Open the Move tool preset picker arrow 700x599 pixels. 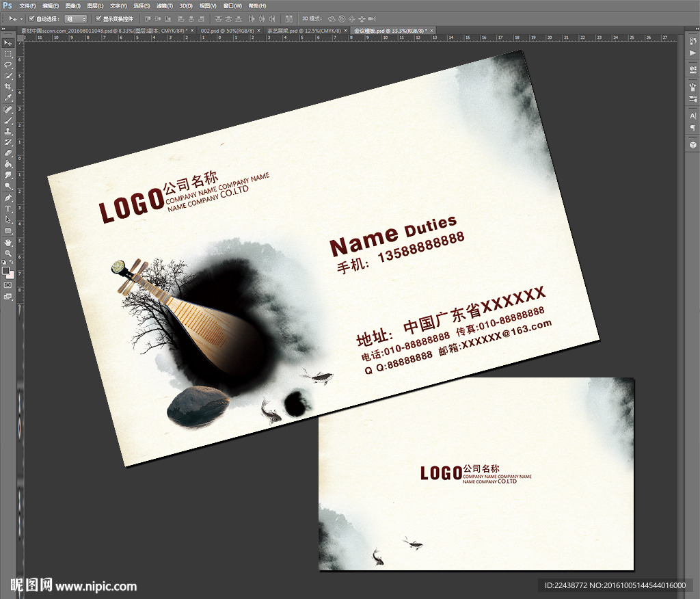click(21, 18)
